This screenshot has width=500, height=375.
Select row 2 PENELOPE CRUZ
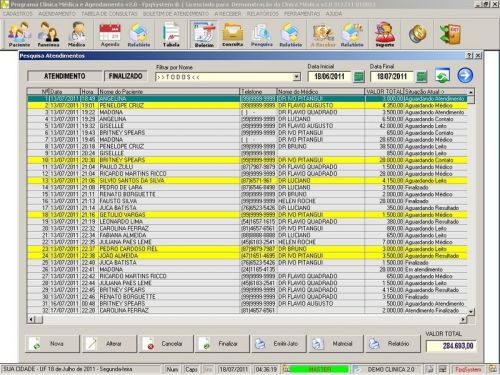[247, 106]
